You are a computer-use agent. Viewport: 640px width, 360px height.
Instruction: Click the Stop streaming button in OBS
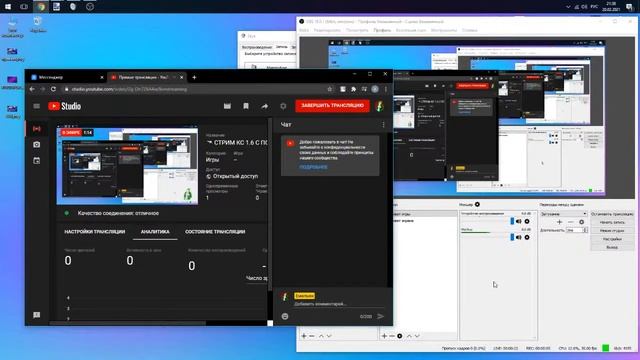coord(612,214)
